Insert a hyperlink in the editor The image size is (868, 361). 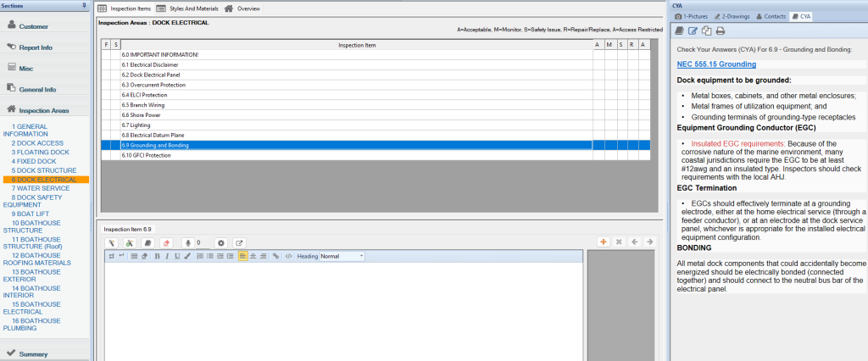275,256
